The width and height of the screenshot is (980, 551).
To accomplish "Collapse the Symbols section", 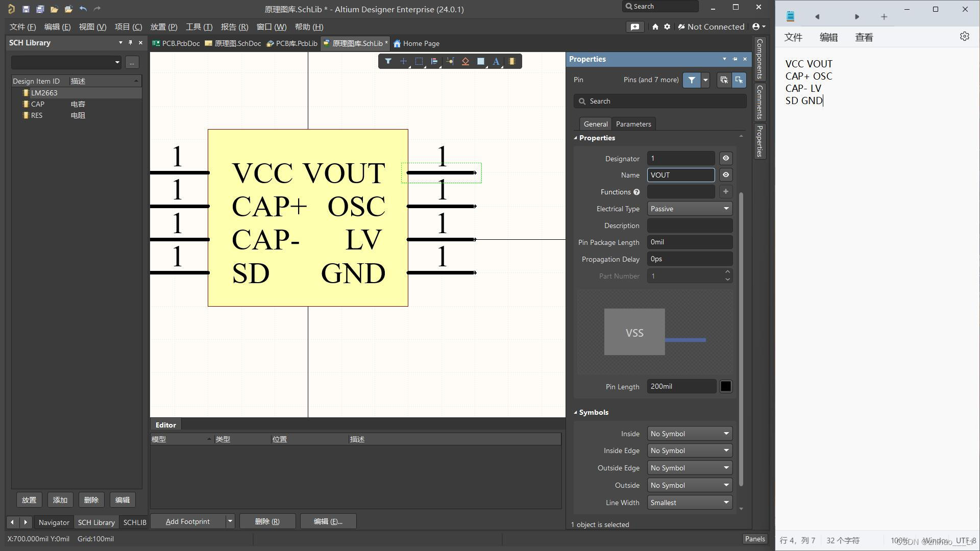I will point(576,412).
